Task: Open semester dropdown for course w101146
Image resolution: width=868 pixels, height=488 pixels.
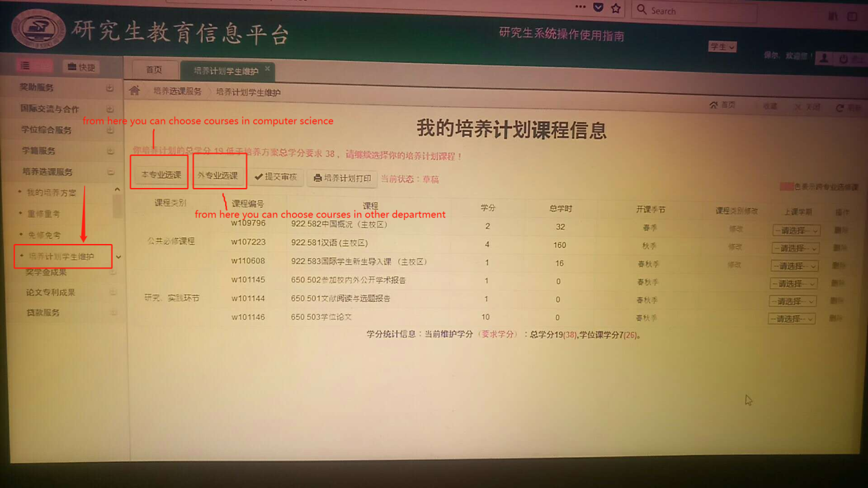Action: pos(791,319)
